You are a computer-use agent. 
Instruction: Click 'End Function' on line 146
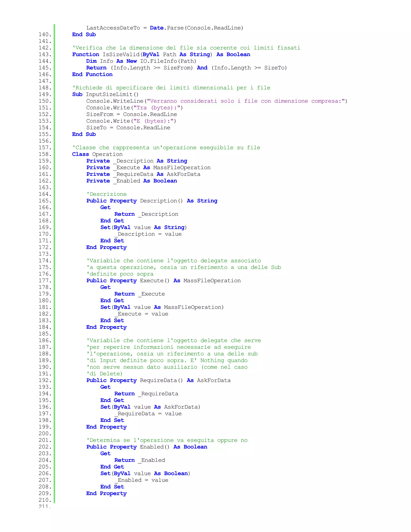click(92, 74)
